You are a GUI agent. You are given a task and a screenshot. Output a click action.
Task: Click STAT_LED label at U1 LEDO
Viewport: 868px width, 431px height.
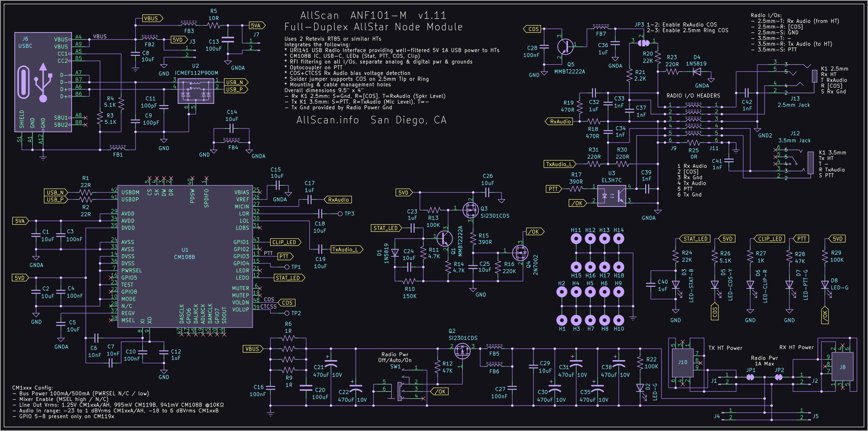(289, 278)
